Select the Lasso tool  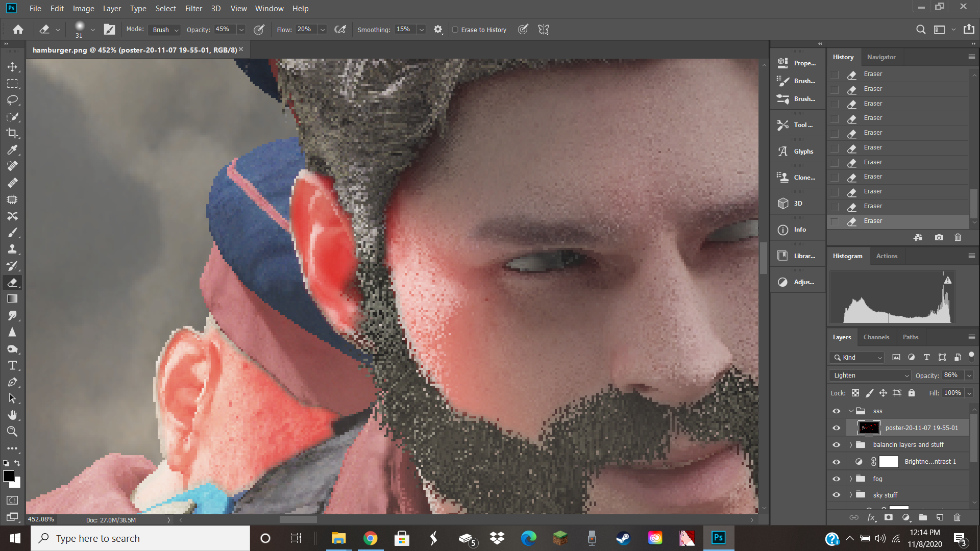(x=12, y=100)
